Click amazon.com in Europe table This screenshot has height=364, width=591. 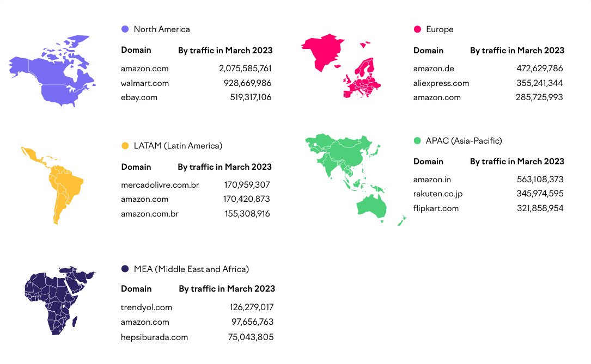pyautogui.click(x=437, y=97)
